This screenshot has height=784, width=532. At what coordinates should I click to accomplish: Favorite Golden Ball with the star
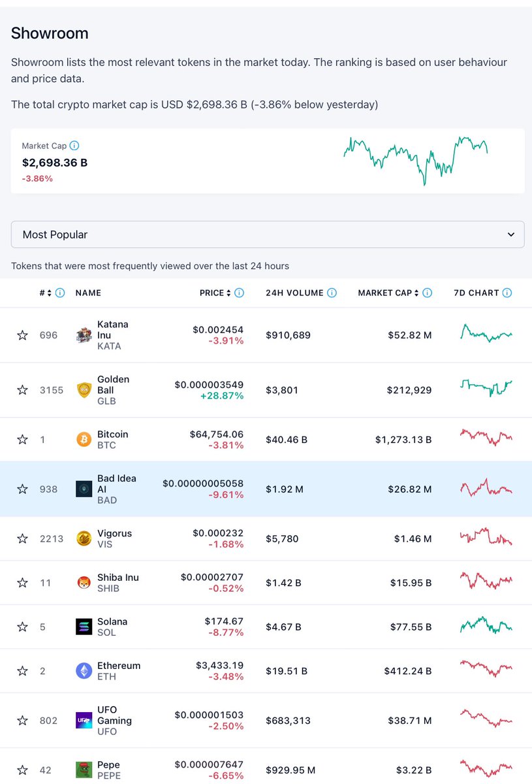pyautogui.click(x=22, y=390)
